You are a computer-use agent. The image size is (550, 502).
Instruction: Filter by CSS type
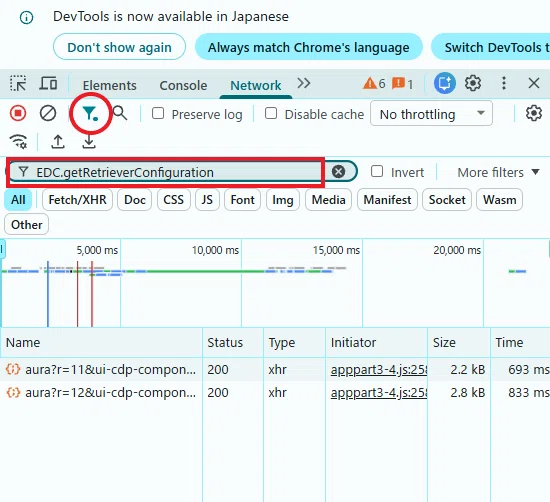click(x=174, y=200)
